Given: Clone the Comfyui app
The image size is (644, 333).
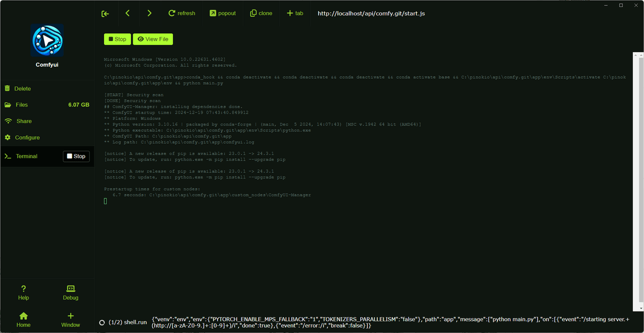Looking at the screenshot, I should coord(261,13).
